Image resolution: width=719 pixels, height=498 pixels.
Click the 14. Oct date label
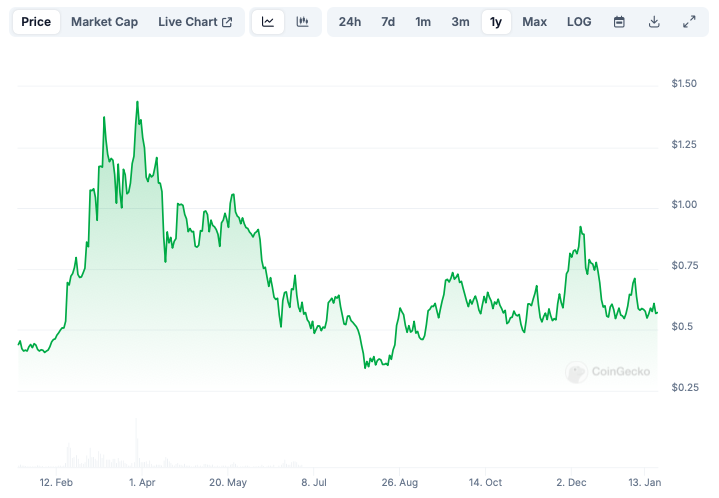[x=485, y=482]
